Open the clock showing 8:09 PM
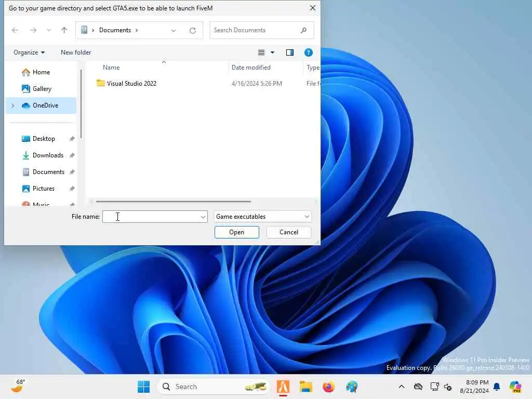The height and width of the screenshot is (399, 532). [474, 387]
